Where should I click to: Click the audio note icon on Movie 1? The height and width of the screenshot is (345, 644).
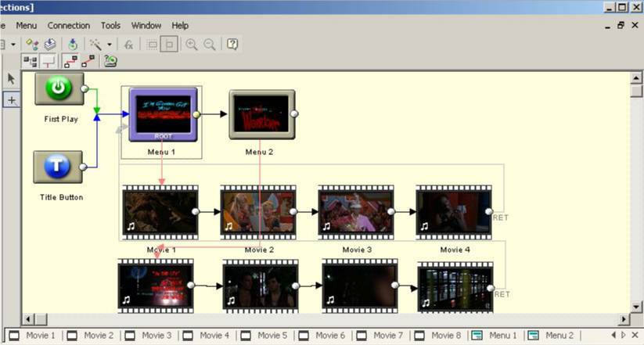(x=131, y=226)
